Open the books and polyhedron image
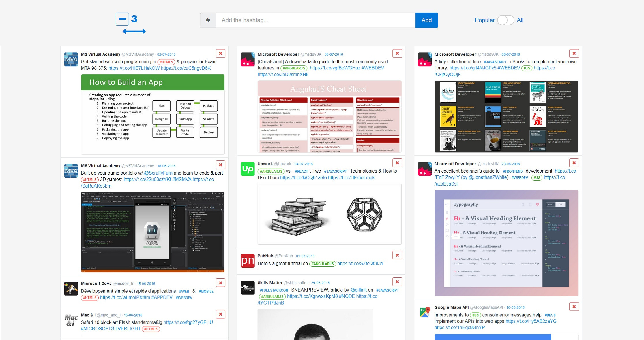 329,214
